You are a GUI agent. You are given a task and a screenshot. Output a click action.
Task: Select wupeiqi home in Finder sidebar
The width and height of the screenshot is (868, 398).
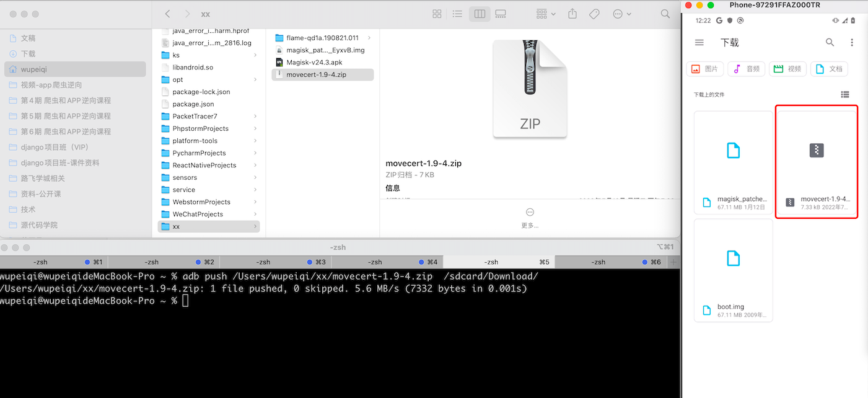(x=74, y=69)
